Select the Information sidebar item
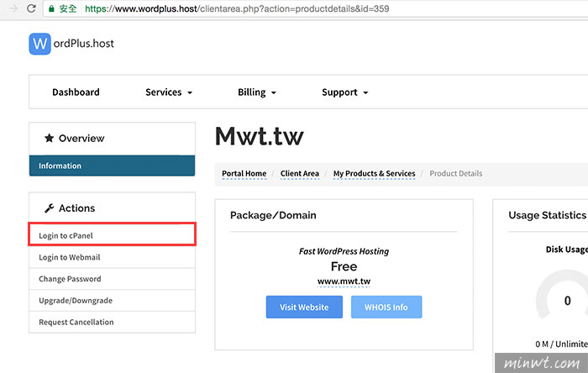This screenshot has width=588, height=373. tap(112, 165)
